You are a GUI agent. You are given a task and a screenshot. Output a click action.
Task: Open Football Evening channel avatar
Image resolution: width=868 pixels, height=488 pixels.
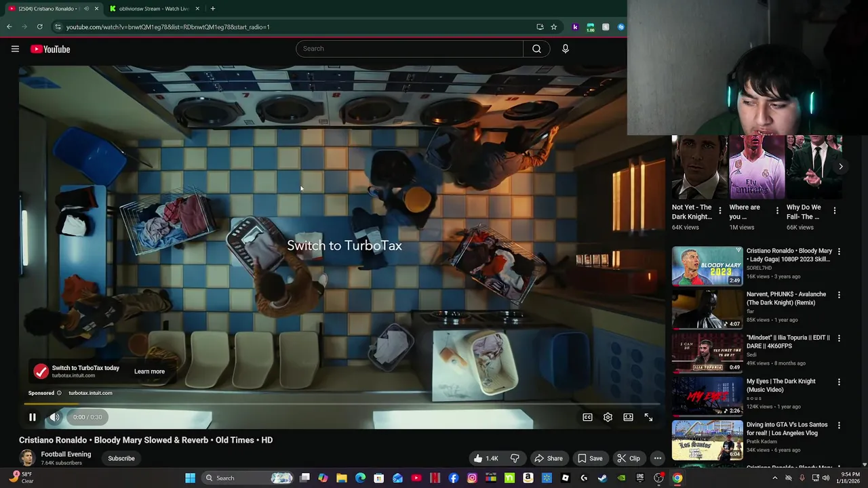pyautogui.click(x=27, y=458)
